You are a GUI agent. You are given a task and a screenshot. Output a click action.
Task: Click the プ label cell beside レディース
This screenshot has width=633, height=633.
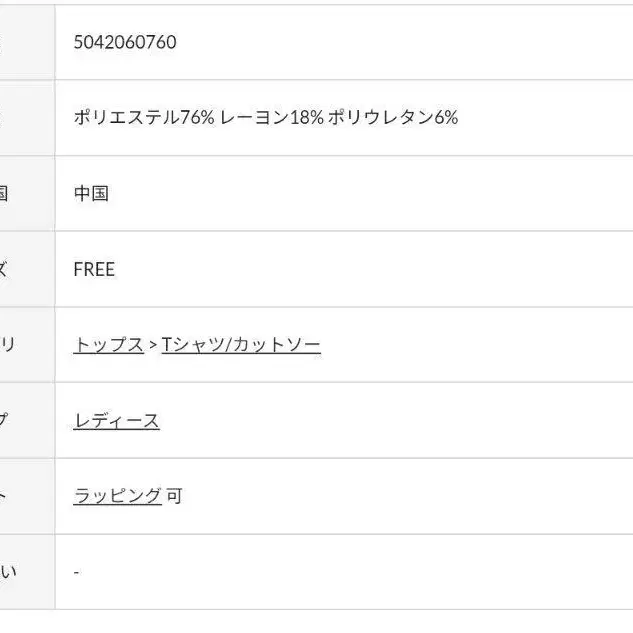click(20, 421)
